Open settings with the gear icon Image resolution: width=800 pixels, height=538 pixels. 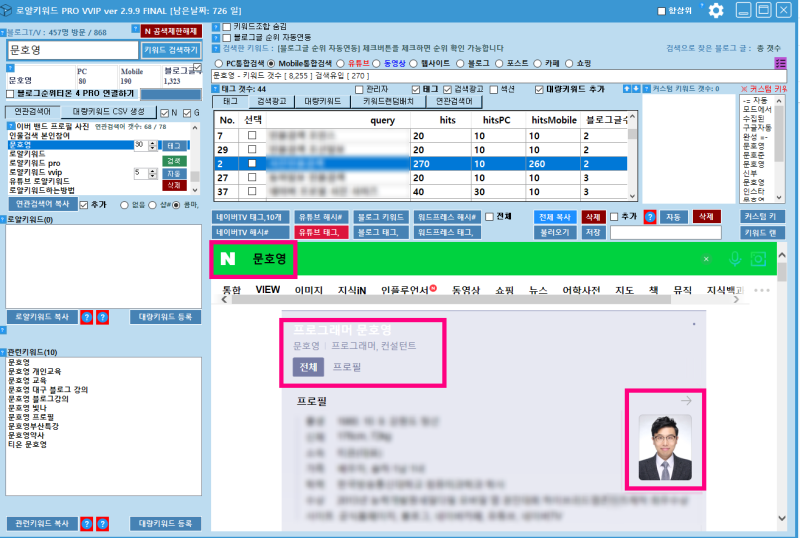(x=716, y=11)
